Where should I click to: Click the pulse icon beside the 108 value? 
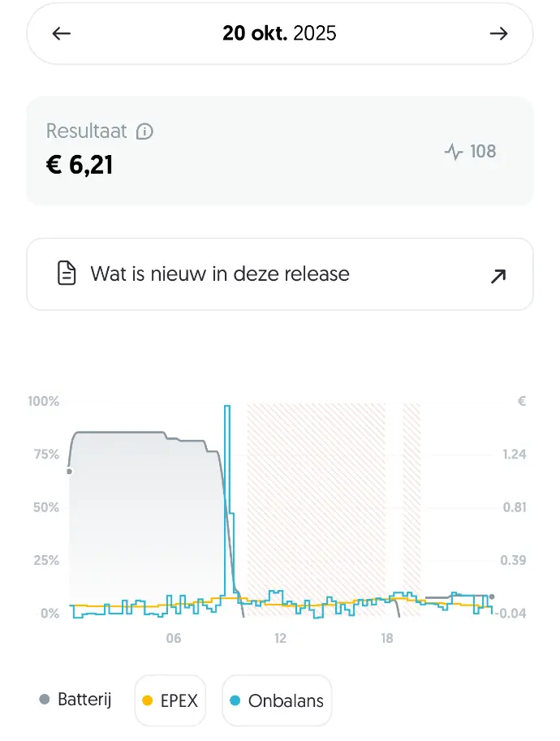click(453, 152)
